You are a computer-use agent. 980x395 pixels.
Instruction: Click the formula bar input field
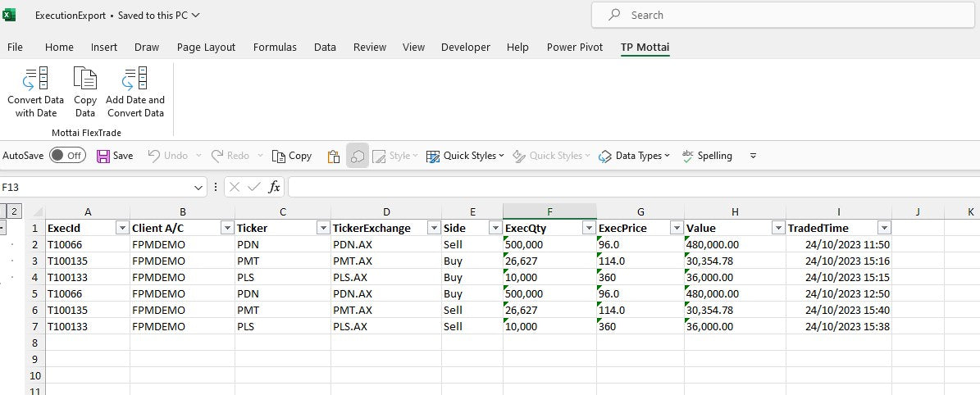click(x=634, y=187)
